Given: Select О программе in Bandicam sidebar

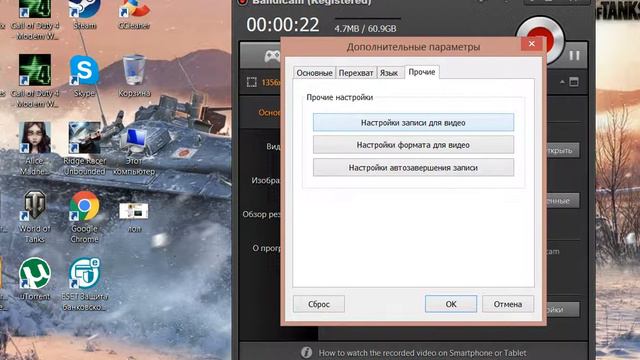Looking at the screenshot, I should click(x=266, y=248).
